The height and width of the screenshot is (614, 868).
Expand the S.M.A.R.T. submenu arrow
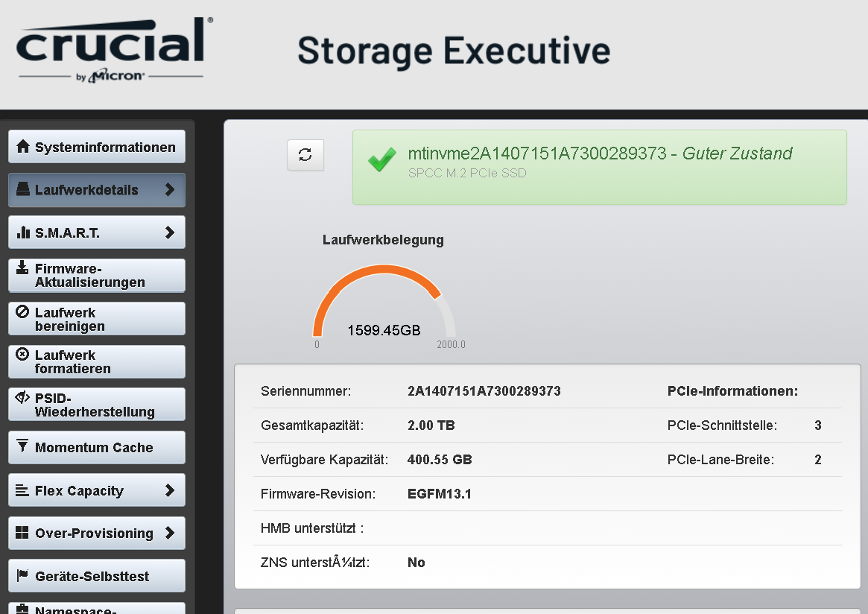pyautogui.click(x=170, y=232)
